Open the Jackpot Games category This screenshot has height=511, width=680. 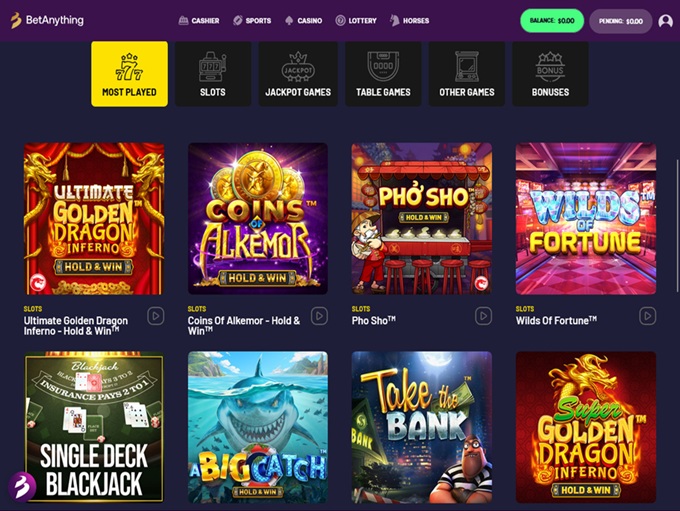(x=298, y=74)
